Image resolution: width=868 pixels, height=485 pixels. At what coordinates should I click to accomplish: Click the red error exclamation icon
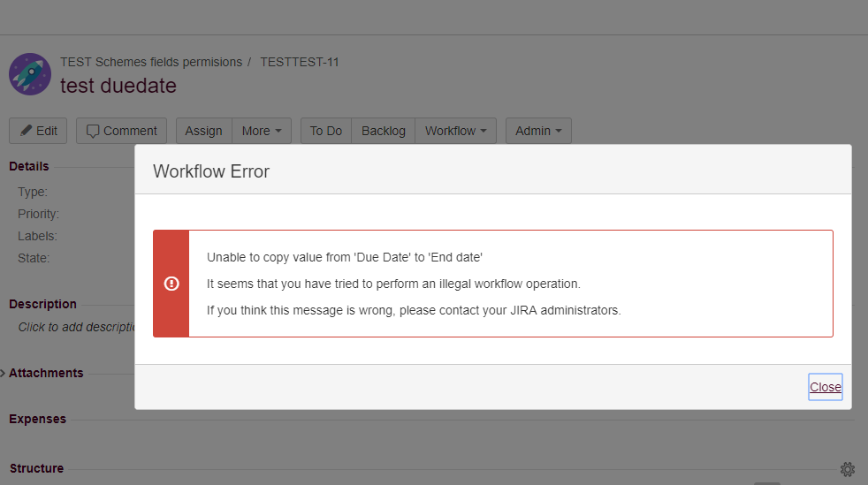(x=171, y=284)
